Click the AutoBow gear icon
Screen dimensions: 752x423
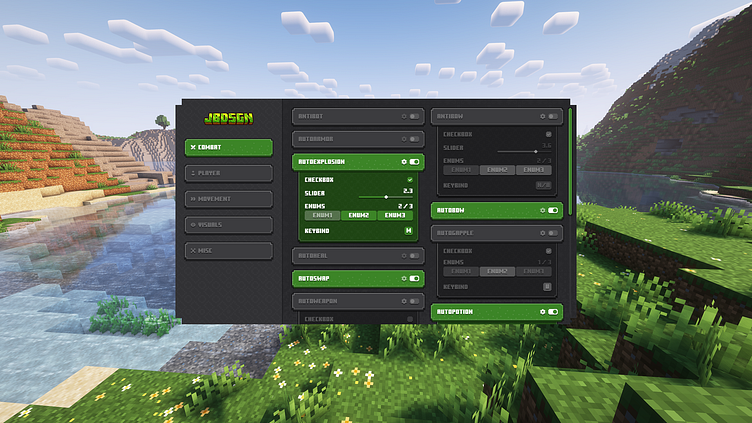[x=542, y=210]
